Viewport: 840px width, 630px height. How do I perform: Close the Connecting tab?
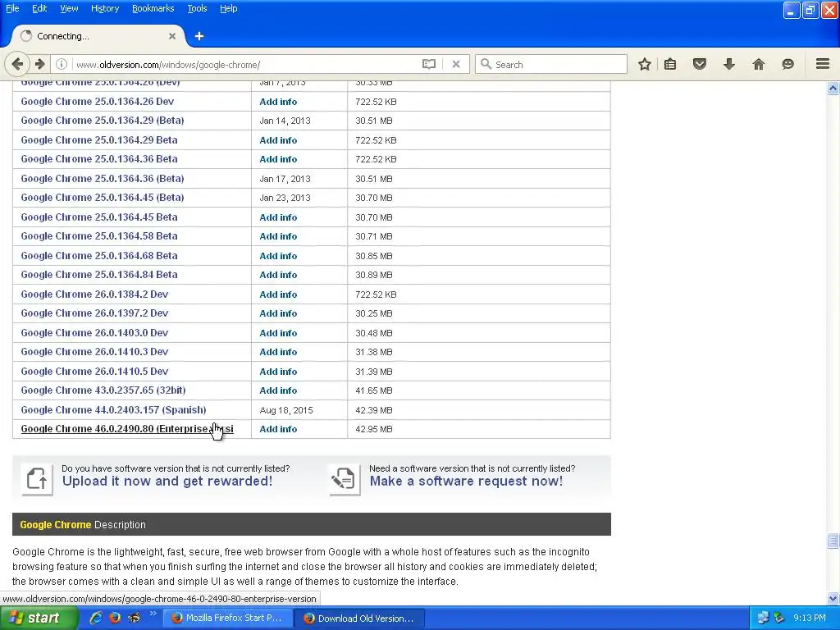coord(172,36)
